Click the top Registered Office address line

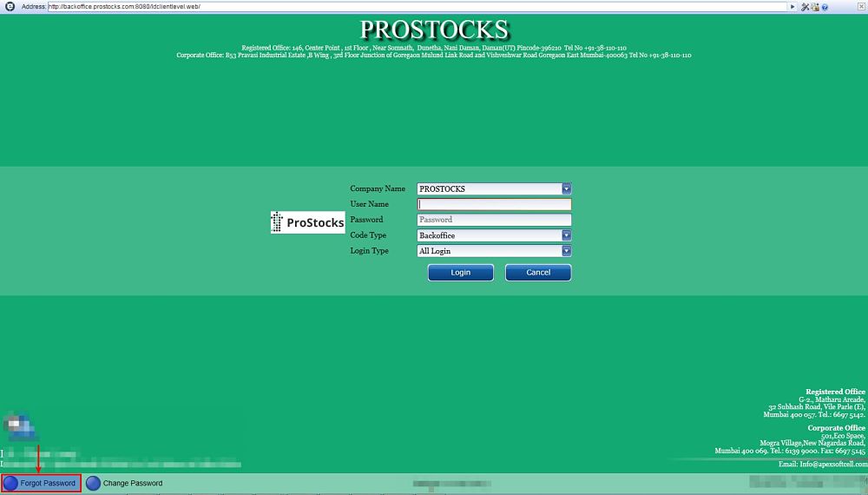click(434, 48)
